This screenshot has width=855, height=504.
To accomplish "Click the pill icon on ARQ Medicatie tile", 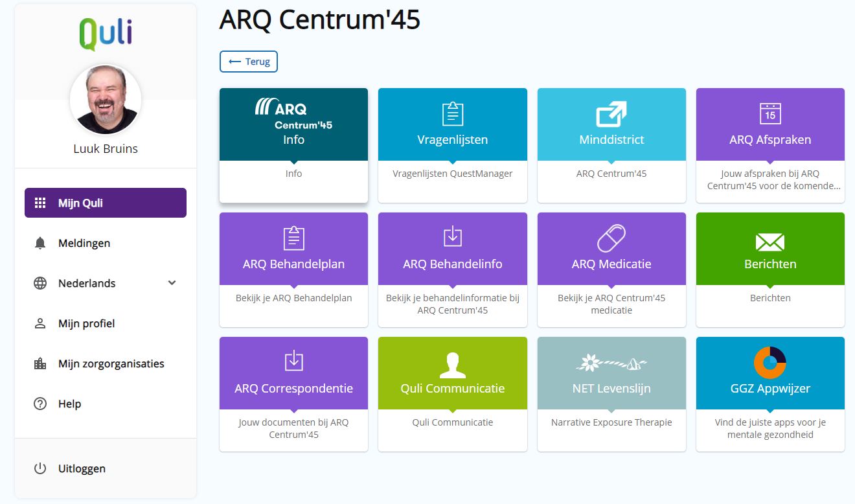I will 611,238.
